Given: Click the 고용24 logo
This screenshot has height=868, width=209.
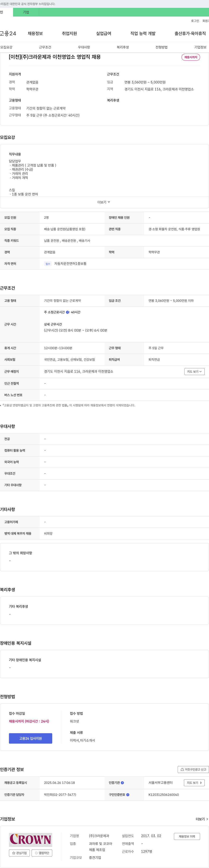Looking at the screenshot, I should [8, 33].
